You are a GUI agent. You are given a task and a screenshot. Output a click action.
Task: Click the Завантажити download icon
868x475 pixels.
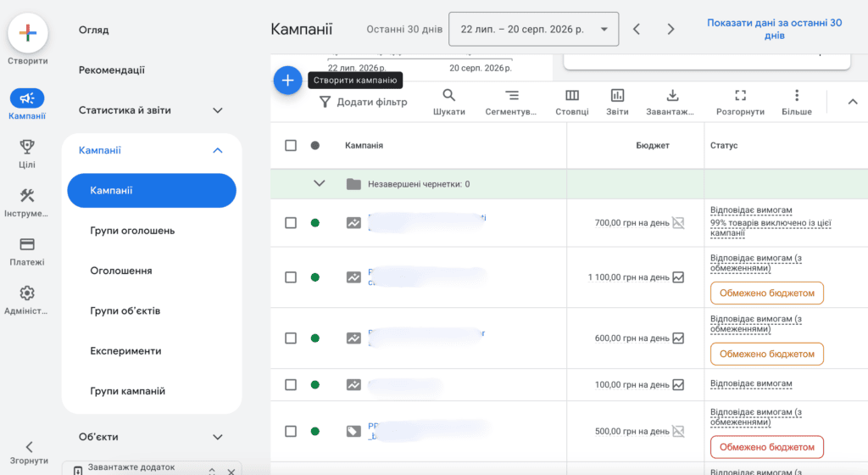672,103
